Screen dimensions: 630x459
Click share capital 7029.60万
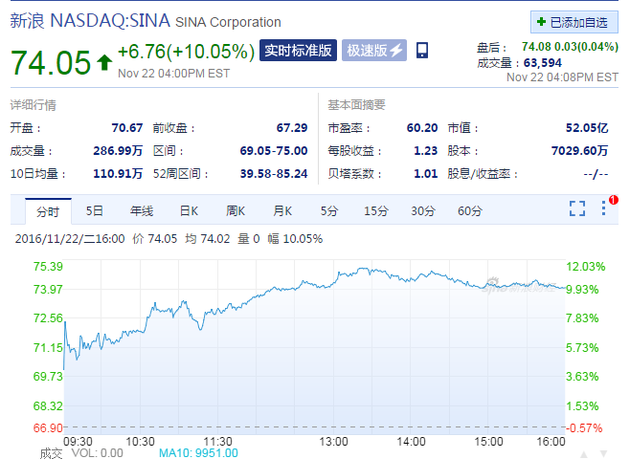click(x=579, y=151)
